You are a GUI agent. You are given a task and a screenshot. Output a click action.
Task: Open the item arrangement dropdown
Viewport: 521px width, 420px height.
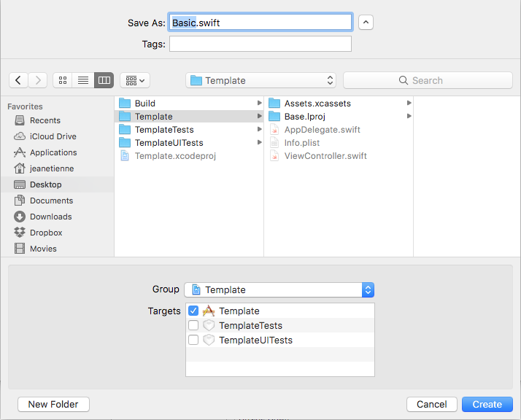(134, 80)
